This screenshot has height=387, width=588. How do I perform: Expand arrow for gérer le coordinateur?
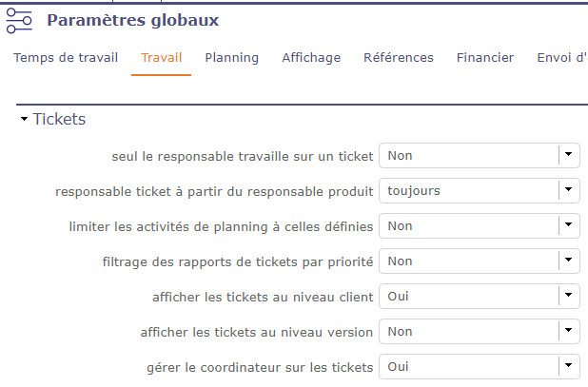coord(568,366)
